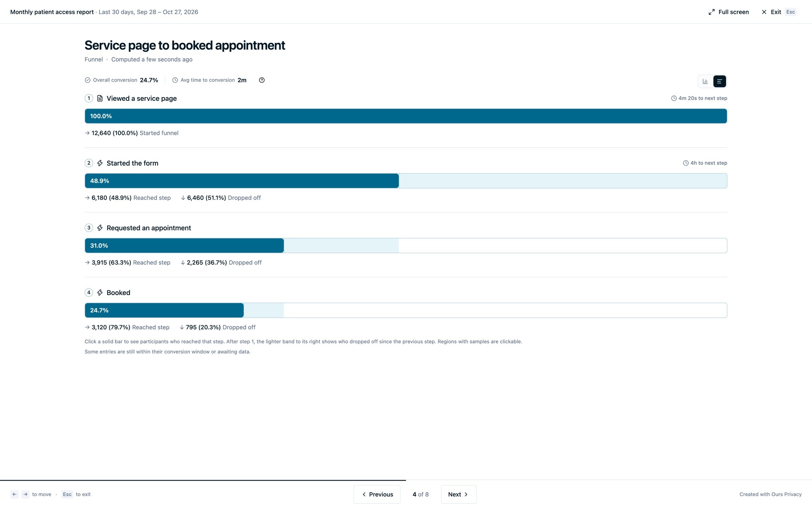This screenshot has height=508, width=812.
Task: Click the light drop-off band of Requested an appointment
Action: 341,245
